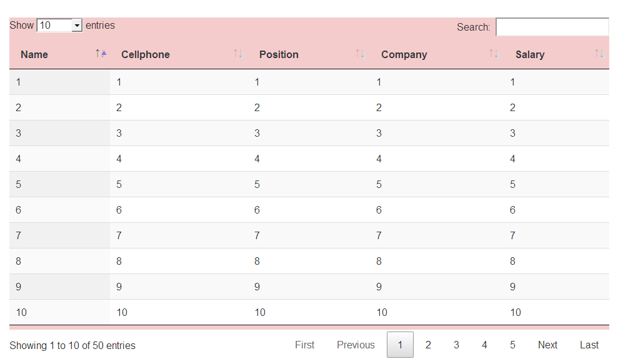The height and width of the screenshot is (364, 618).
Task: Click the sort arrows icon beside Position
Action: [x=360, y=54]
